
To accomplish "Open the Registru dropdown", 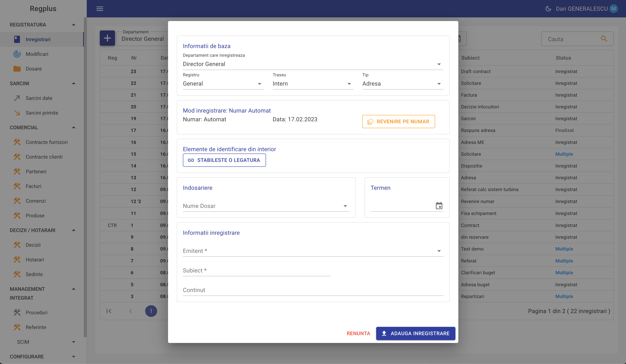I will [x=223, y=84].
